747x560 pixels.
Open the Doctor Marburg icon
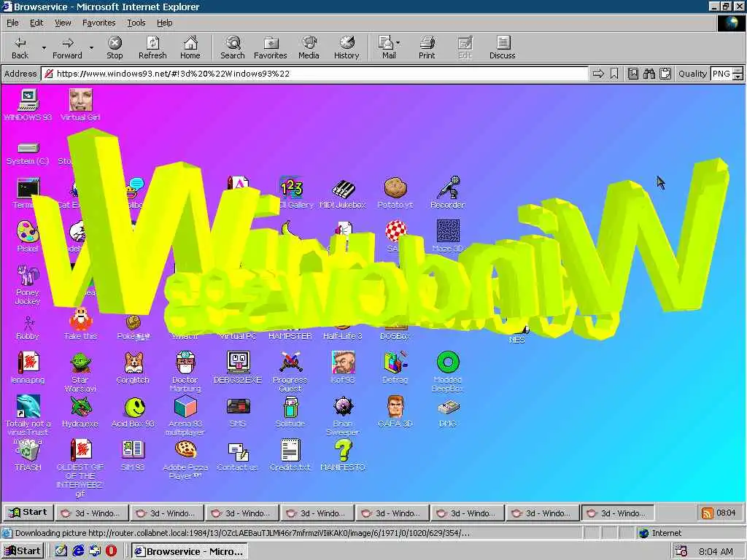click(x=185, y=372)
